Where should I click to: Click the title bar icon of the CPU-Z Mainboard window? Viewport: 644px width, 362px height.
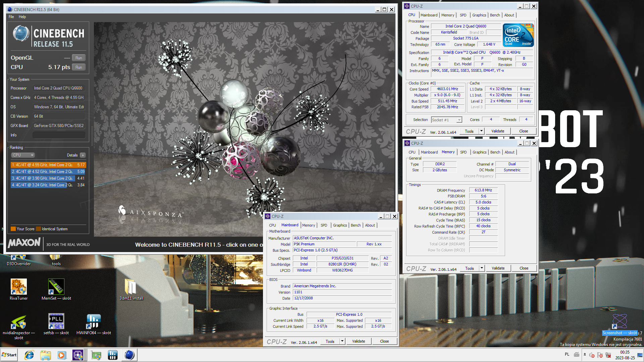click(x=268, y=216)
